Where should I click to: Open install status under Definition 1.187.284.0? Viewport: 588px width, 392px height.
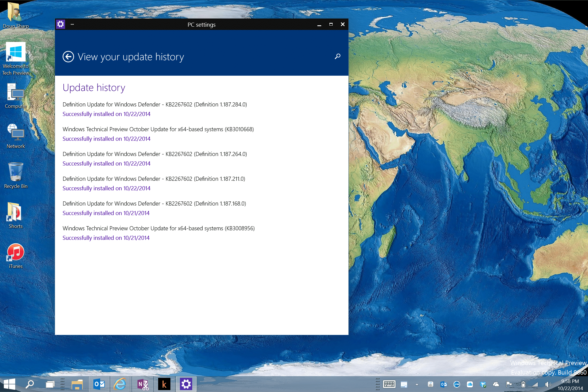[x=106, y=114]
